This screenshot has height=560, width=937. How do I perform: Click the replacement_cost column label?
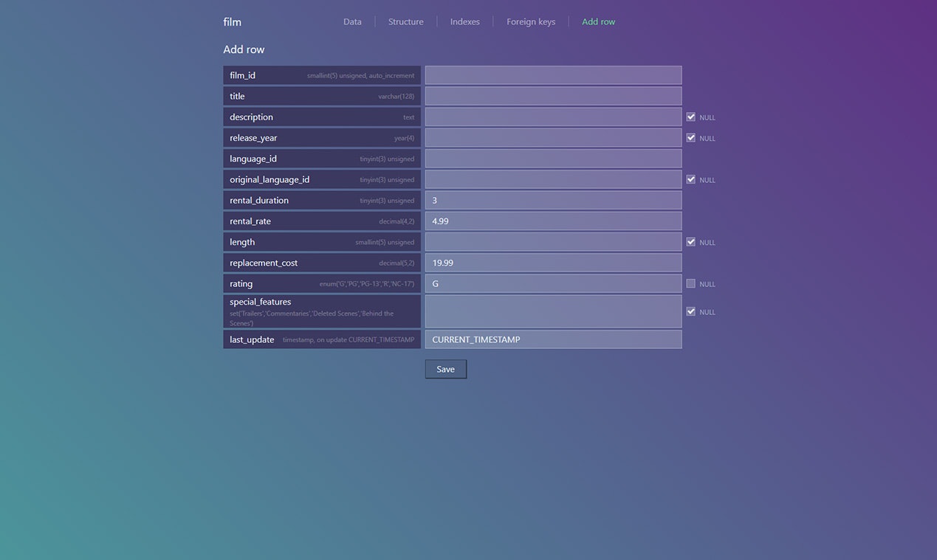coord(264,263)
